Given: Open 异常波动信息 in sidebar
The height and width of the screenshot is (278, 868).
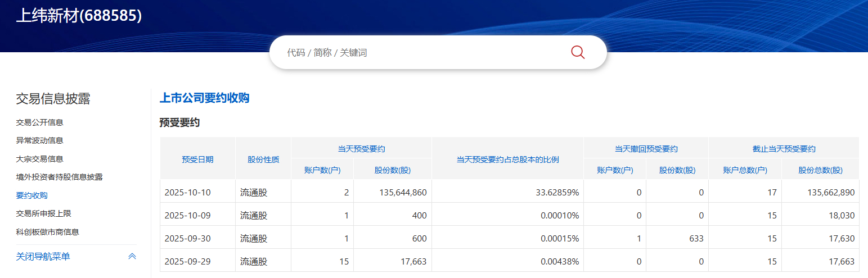Looking at the screenshot, I should click(x=39, y=140).
